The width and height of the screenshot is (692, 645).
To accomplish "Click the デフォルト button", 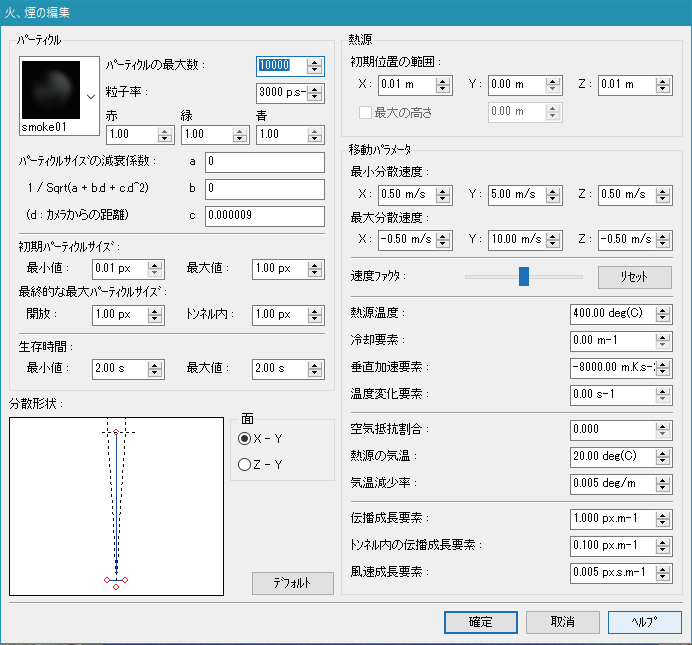I will [292, 583].
